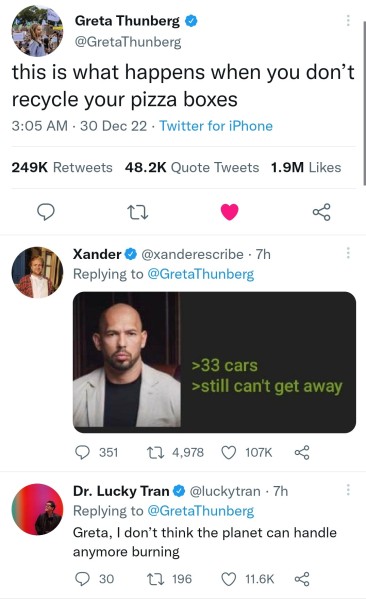
Task: Share Dr. Lucky Tran's reply
Action: pos(302,579)
